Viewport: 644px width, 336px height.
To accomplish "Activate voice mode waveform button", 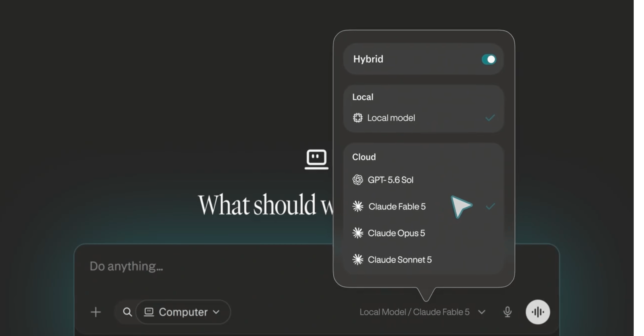I will [x=538, y=312].
